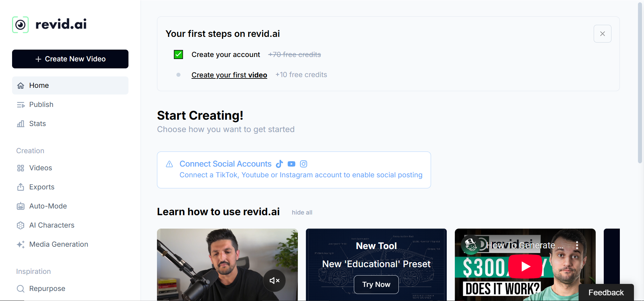644x301 pixels.
Task: Click the revid.ai camera logo icon
Action: coord(20,24)
